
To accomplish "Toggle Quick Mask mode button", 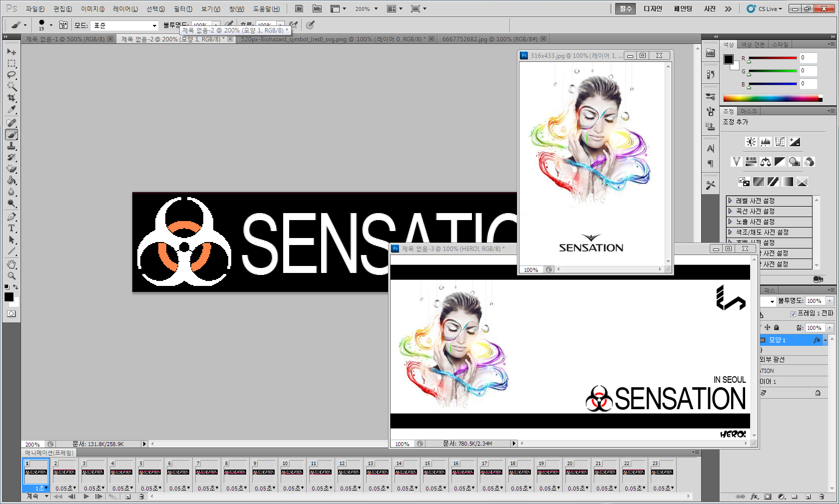I will (11, 314).
